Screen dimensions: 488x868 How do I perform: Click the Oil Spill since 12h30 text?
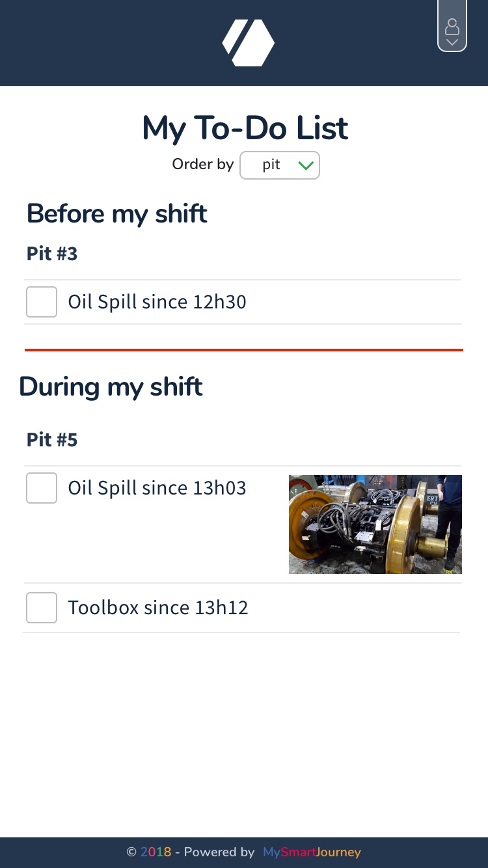(157, 302)
